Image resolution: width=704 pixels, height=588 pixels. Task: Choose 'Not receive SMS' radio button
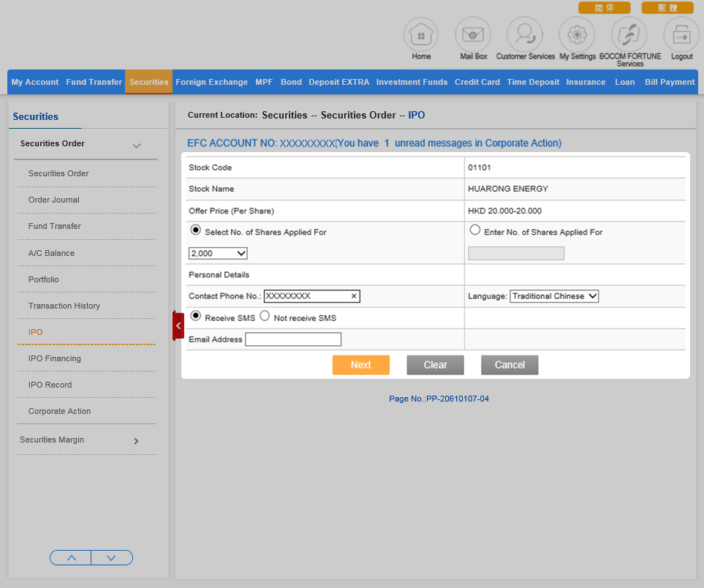coord(265,317)
